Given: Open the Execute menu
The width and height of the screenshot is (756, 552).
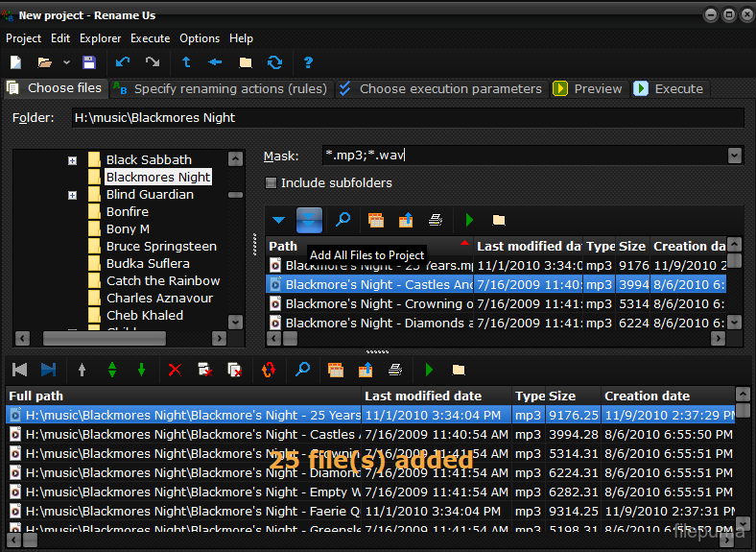Looking at the screenshot, I should click(150, 38).
